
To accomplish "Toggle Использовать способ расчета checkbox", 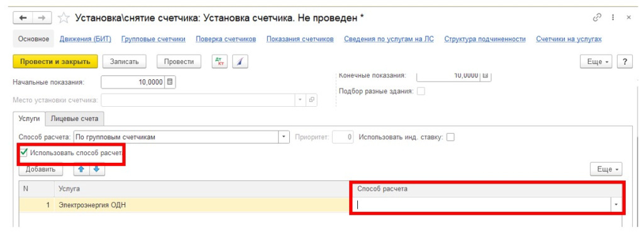I will 25,153.
